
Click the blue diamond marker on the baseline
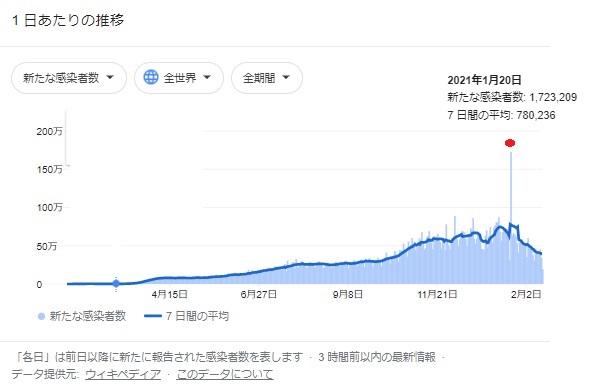116,283
